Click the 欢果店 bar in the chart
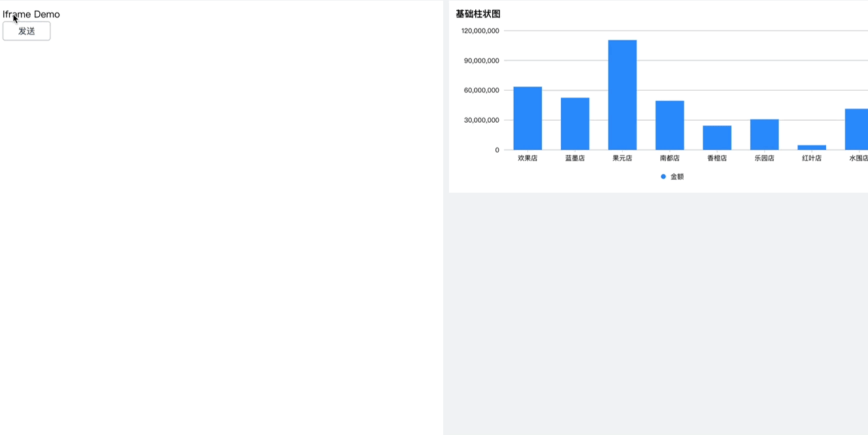This screenshot has width=868, height=435. point(527,118)
